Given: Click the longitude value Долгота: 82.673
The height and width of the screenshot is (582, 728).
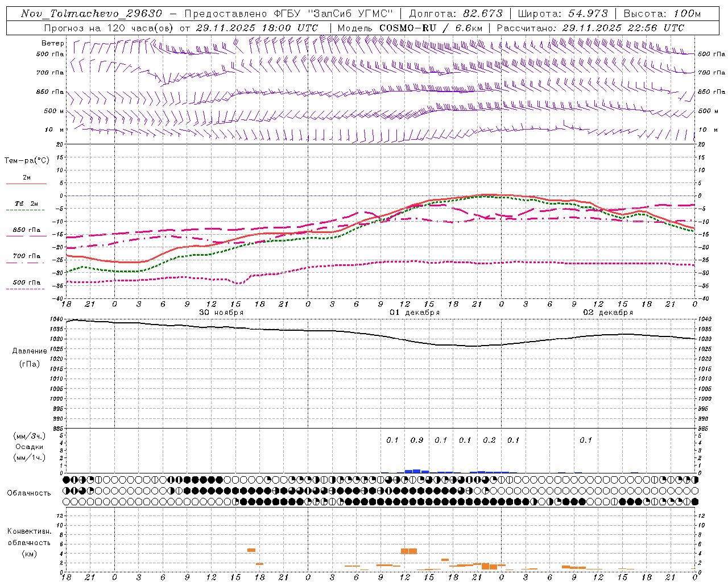Looking at the screenshot, I should click(x=456, y=13).
